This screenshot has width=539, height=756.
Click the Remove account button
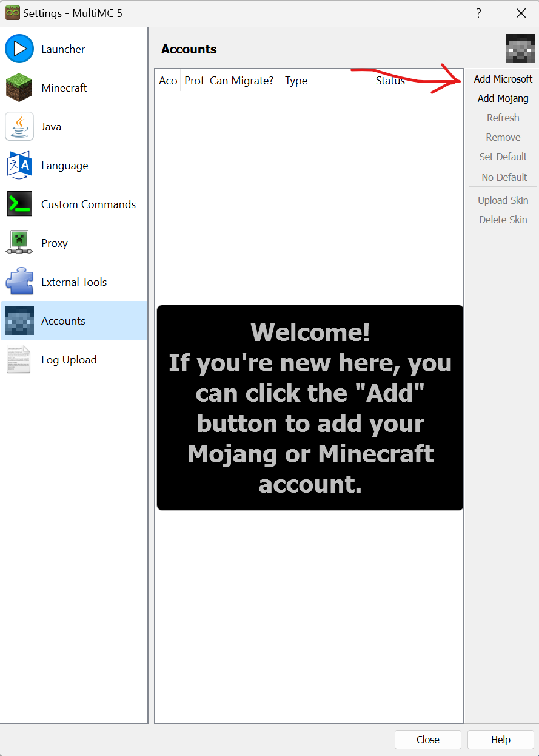tap(503, 137)
